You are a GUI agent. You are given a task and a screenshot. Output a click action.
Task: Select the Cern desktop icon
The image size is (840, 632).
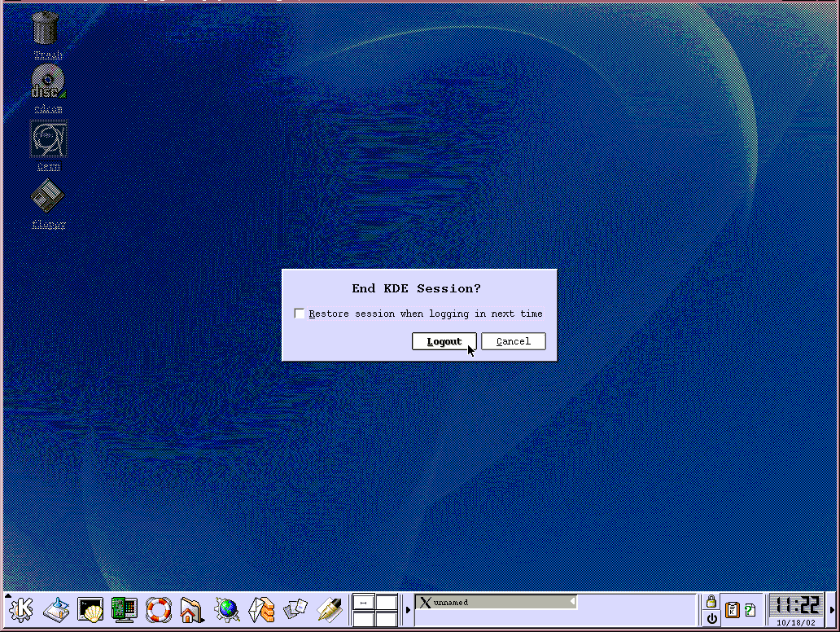coord(48,145)
